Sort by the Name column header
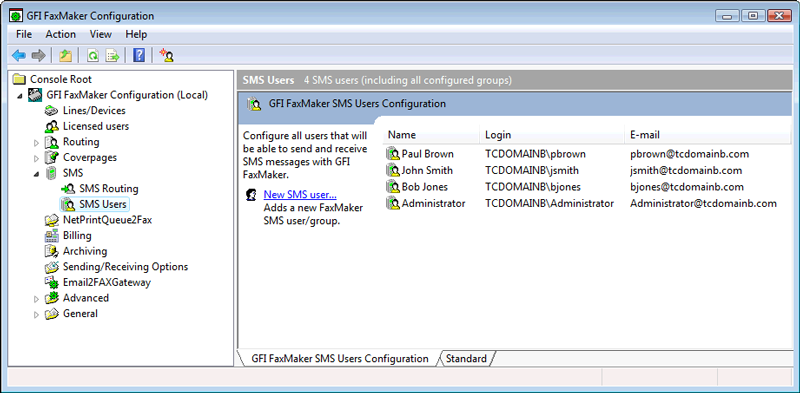 [x=431, y=135]
